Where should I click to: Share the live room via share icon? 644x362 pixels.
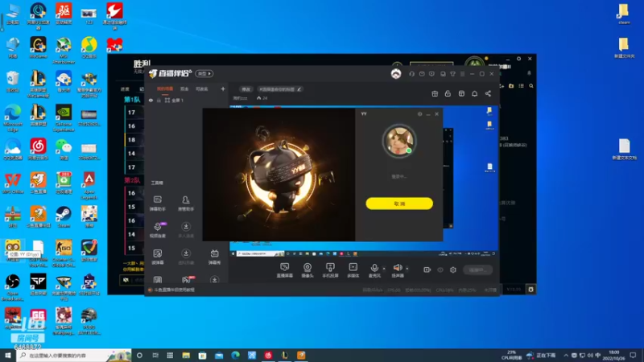pos(488,93)
